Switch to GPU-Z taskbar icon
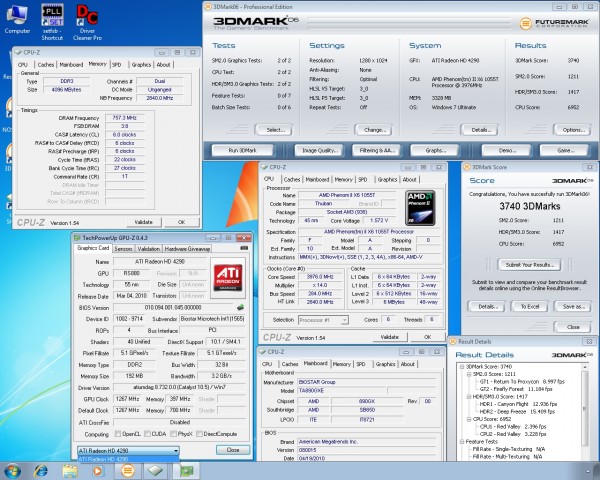Image resolution: width=600 pixels, height=480 pixels. 186,471
